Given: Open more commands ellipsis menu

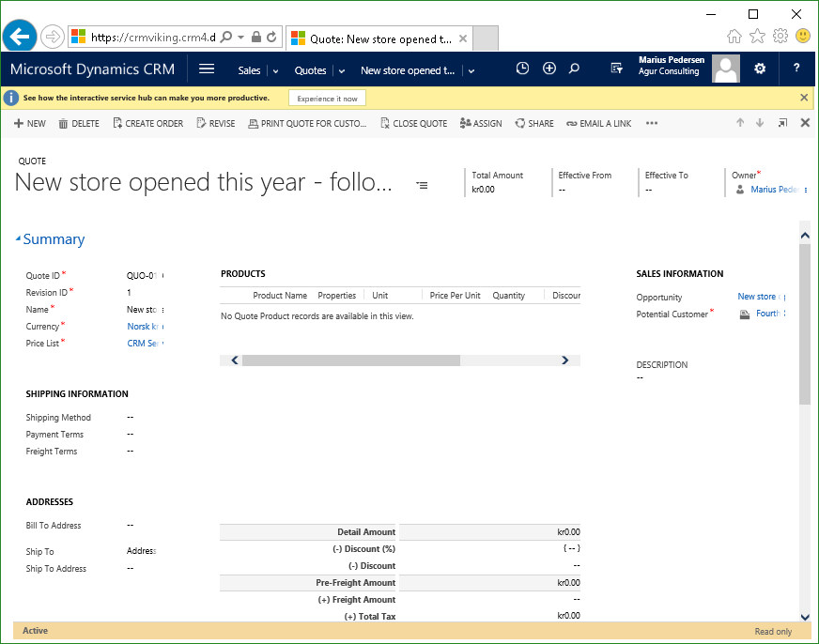Looking at the screenshot, I should (x=651, y=123).
